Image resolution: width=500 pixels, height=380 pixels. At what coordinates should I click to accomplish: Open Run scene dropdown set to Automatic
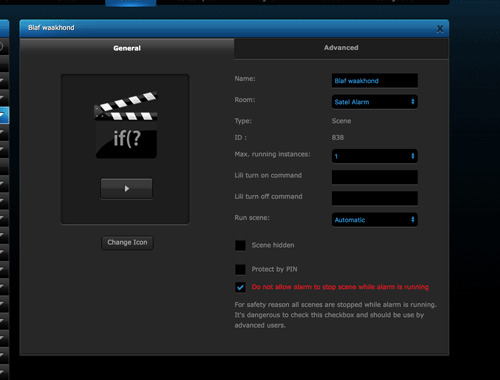coord(375,220)
